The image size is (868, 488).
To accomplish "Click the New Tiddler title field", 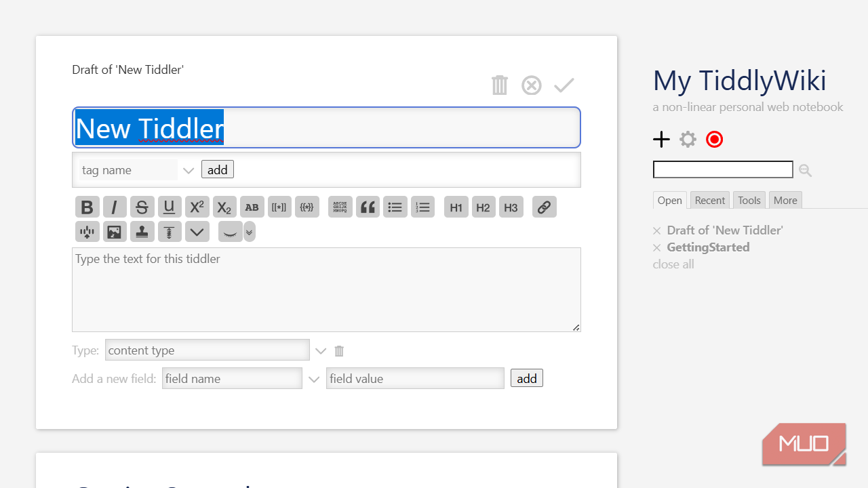I will tap(326, 127).
